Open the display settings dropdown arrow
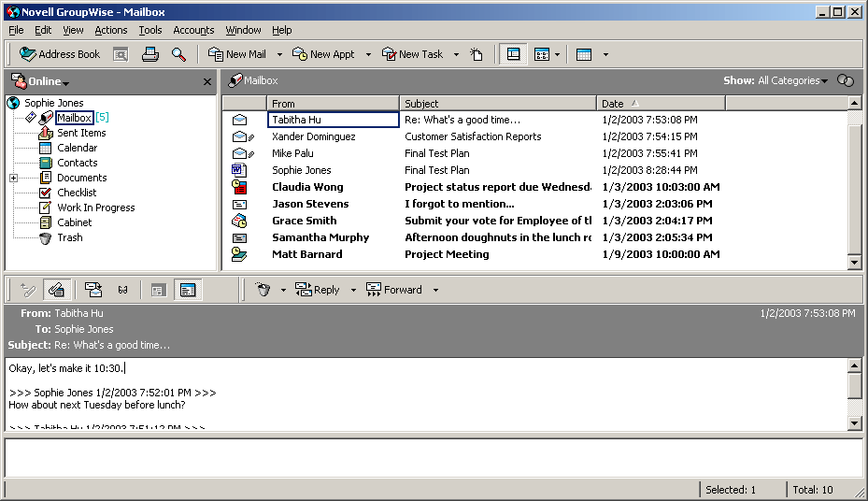868x501 pixels. coord(557,54)
